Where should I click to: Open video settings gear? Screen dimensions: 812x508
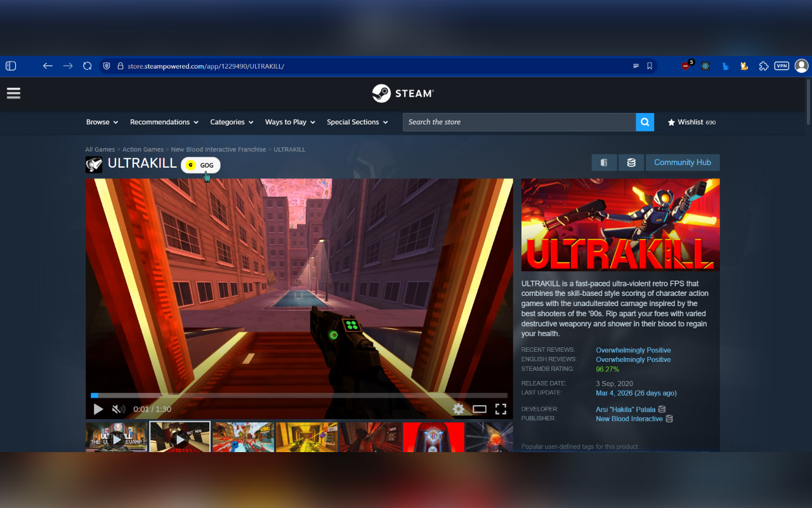pyautogui.click(x=458, y=409)
